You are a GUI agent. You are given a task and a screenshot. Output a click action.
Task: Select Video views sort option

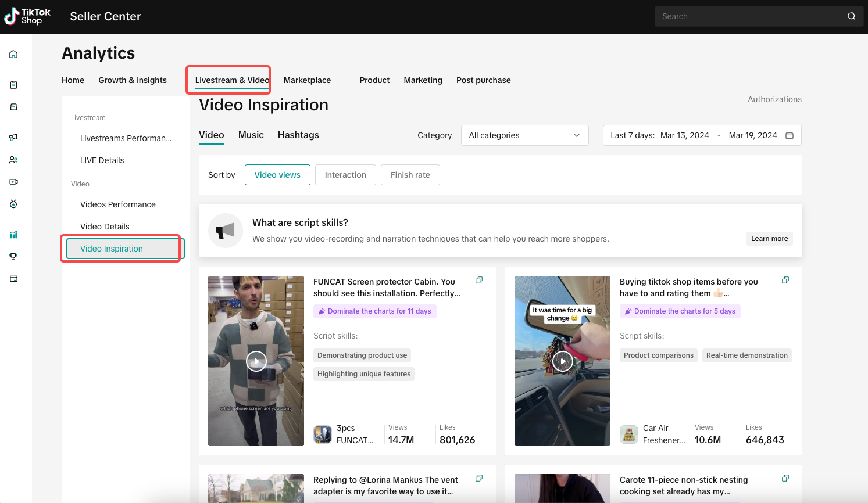tap(277, 175)
